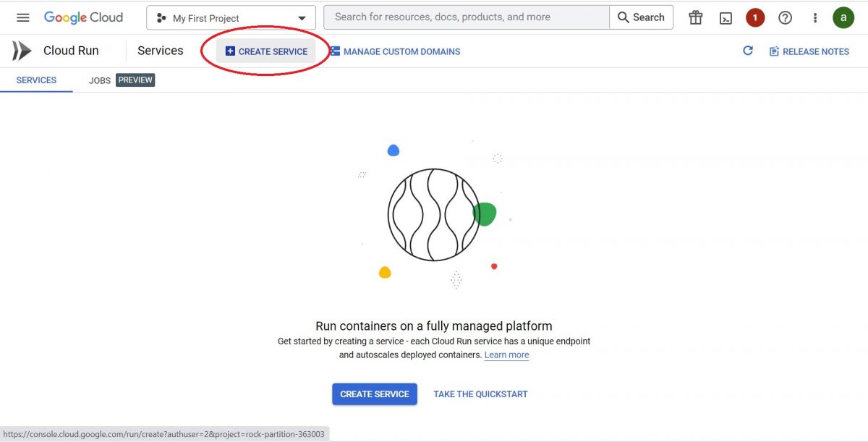
Task: Open the hamburger navigation menu
Action: tap(22, 17)
